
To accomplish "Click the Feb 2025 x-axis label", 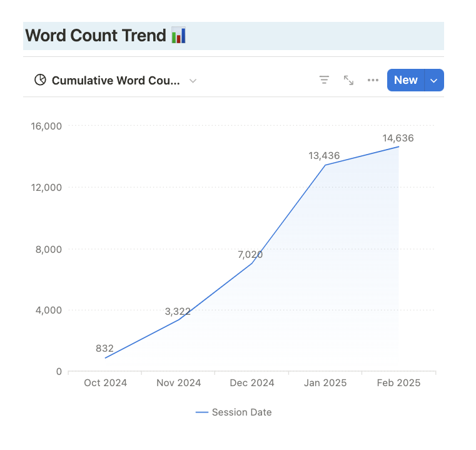I will click(398, 383).
